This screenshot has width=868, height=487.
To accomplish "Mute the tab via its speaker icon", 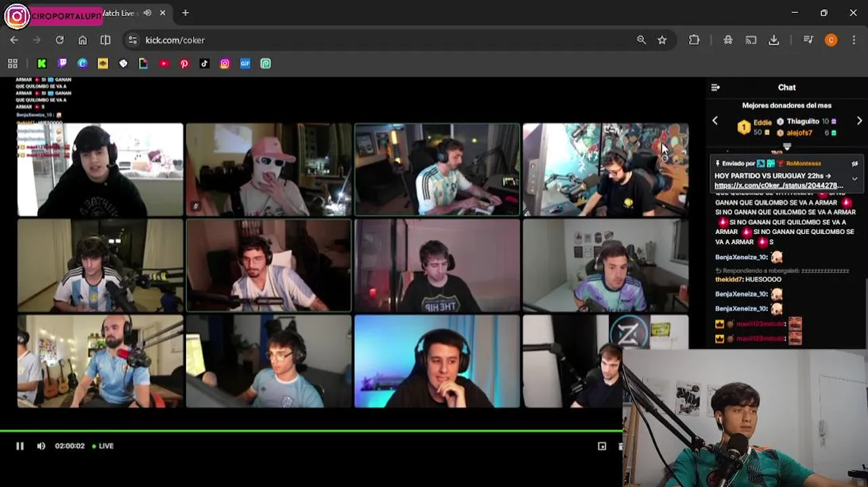I will click(x=147, y=13).
